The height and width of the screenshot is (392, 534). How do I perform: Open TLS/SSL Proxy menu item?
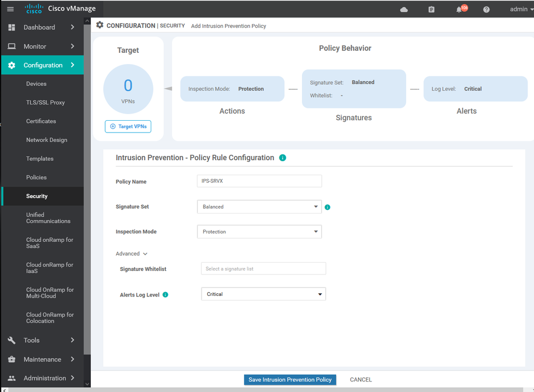click(x=45, y=103)
